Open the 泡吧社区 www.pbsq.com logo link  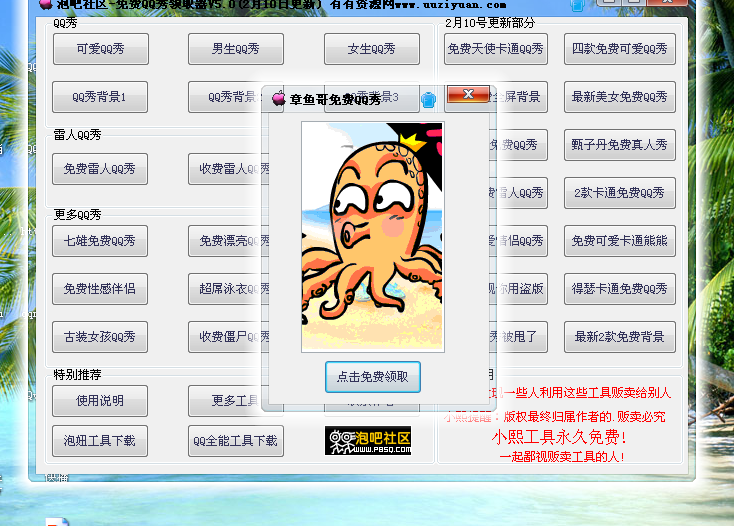point(368,440)
